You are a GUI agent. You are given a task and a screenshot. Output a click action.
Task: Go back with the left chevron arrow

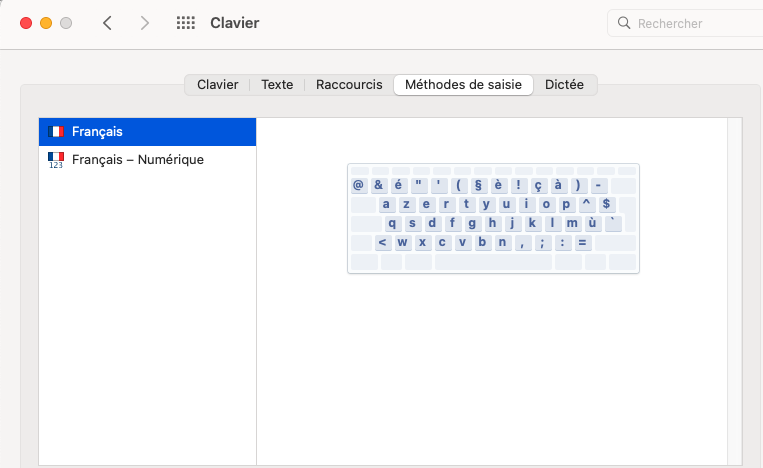108,23
